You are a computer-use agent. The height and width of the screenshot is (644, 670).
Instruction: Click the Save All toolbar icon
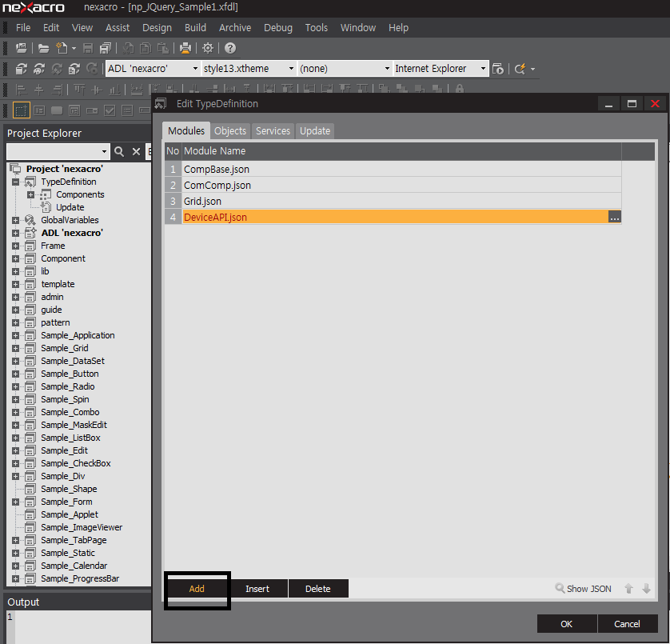[105, 48]
